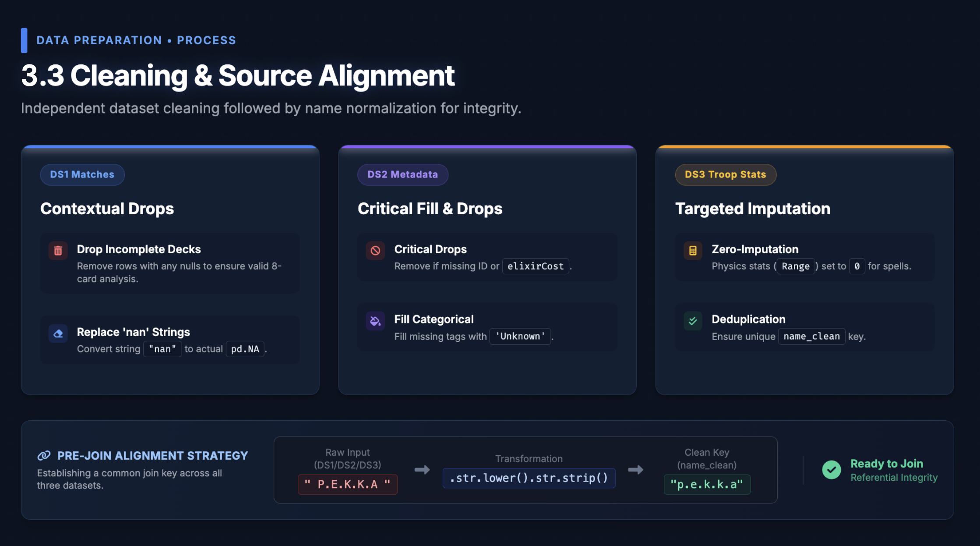Screen dimensions: 980x546
Task: Click the green Ready to Join check circle
Action: tap(831, 470)
